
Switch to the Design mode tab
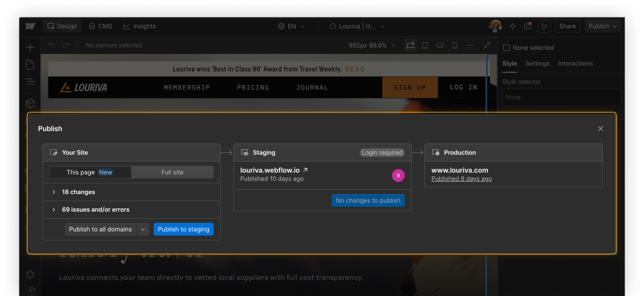tap(62, 26)
